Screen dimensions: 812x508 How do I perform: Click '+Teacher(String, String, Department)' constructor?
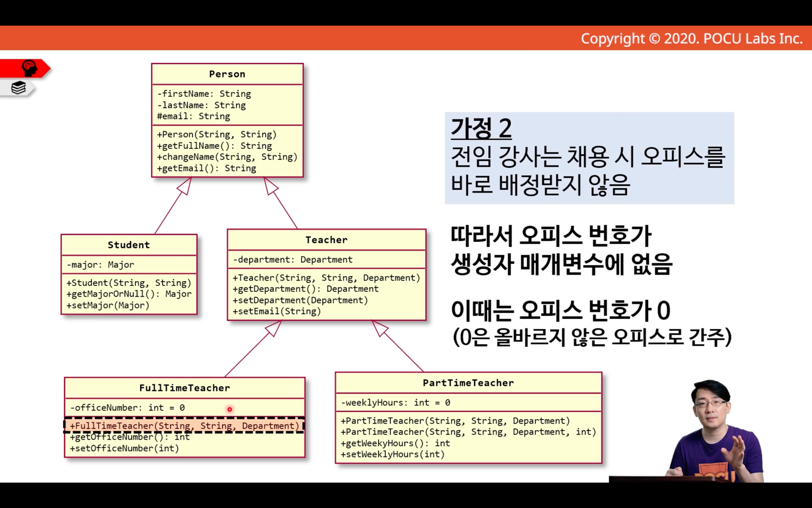[327, 278]
